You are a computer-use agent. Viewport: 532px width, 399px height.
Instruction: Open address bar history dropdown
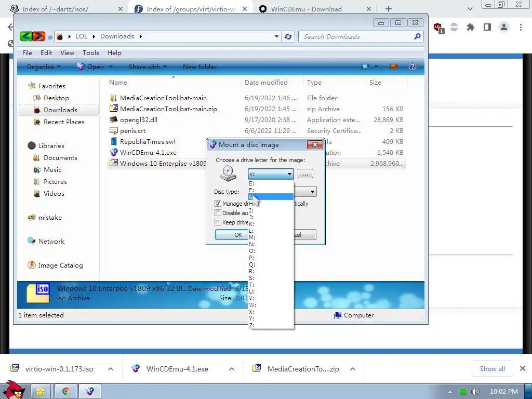click(276, 36)
